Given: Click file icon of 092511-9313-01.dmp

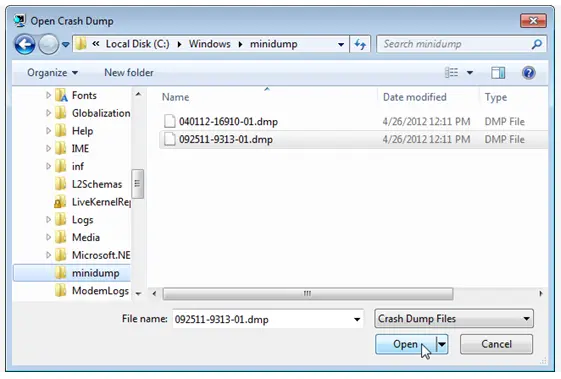Looking at the screenshot, I should 170,139.
